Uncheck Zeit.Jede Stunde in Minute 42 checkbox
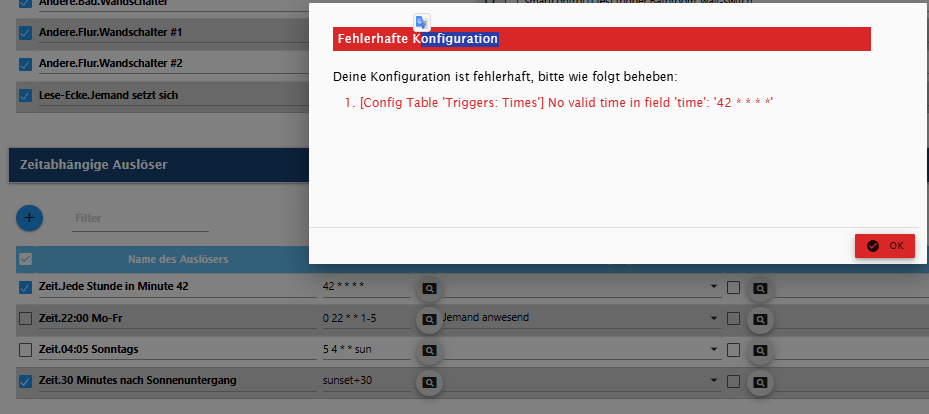Screen dimensions: 929x414 pos(25,287)
